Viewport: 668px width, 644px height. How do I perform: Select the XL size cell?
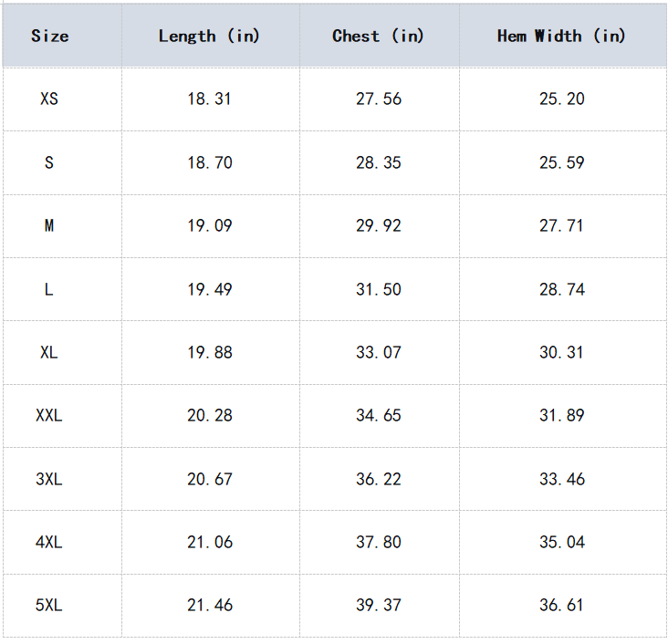49,352
